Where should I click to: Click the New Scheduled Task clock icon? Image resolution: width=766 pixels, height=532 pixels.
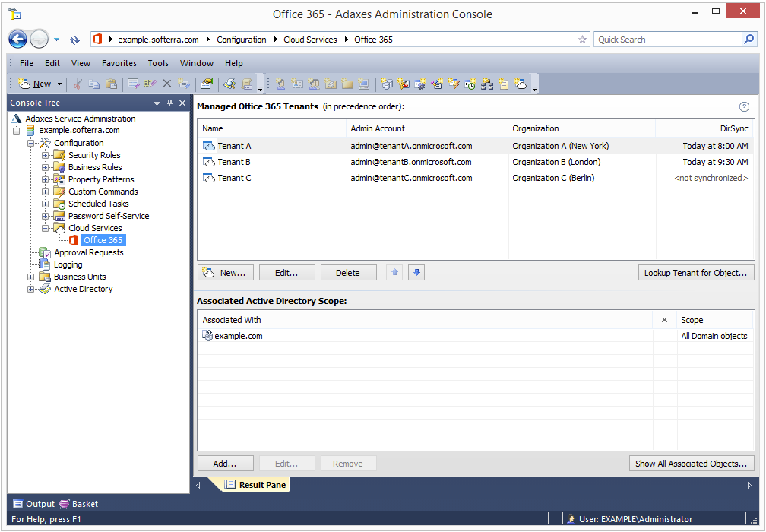470,84
